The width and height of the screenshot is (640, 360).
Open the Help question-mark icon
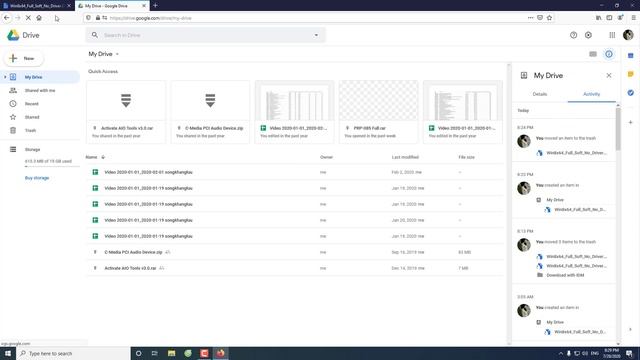tap(573, 35)
